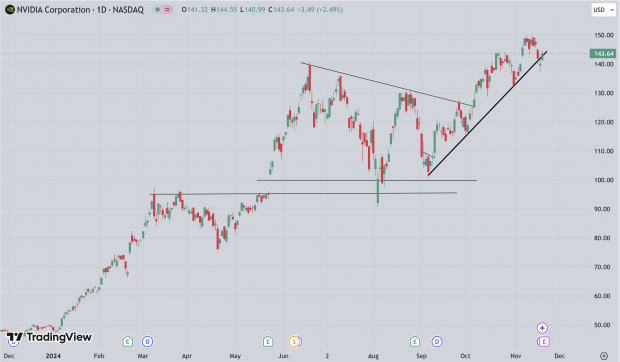Open the USD currency dropdown

click(x=603, y=9)
